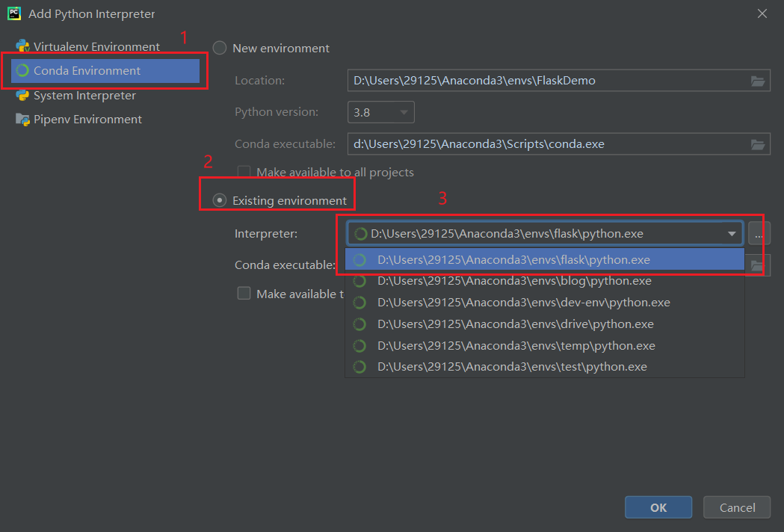This screenshot has width=784, height=532.
Task: Choose envs\drive\python.exe from the list
Action: 545,324
